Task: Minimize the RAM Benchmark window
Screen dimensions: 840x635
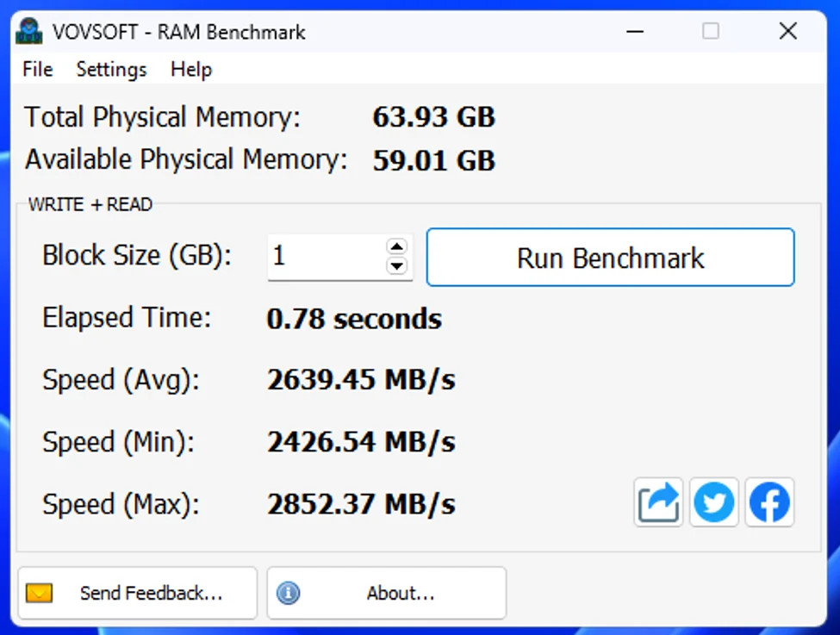Action: (635, 31)
